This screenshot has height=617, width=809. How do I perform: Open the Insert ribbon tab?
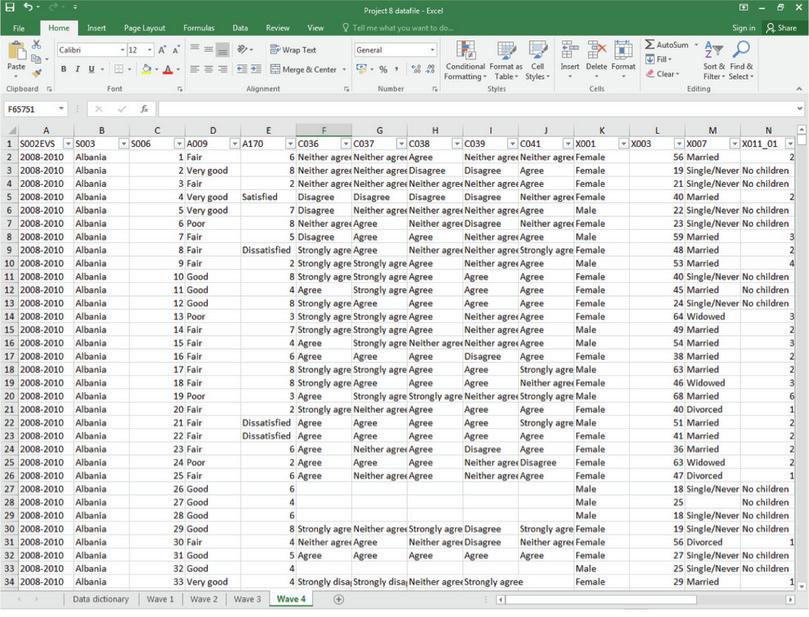pyautogui.click(x=96, y=28)
